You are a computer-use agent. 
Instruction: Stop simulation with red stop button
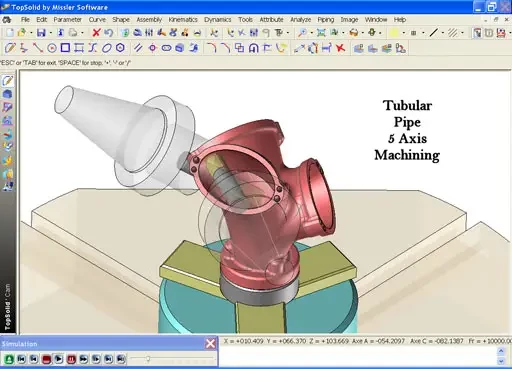tap(46, 359)
